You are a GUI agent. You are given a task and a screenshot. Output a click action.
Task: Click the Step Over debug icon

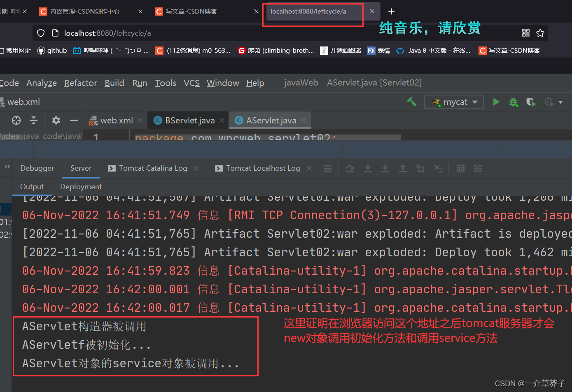[350, 169]
